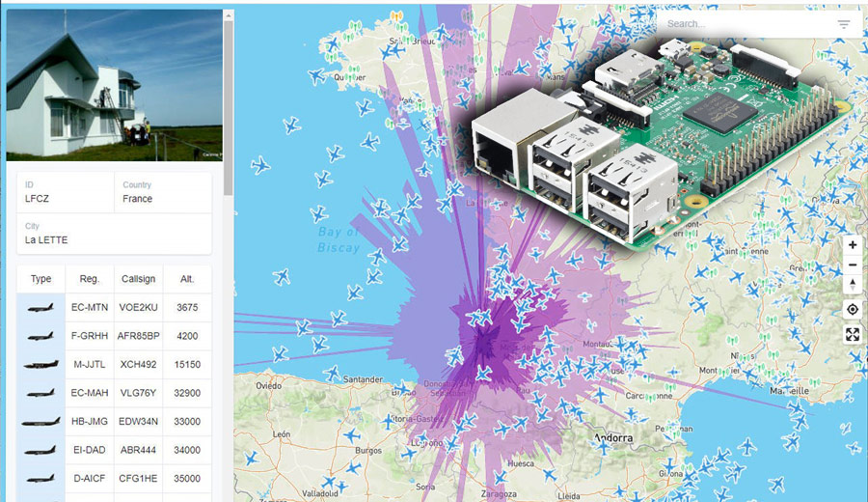The height and width of the screenshot is (502, 868).
Task: Click the station building photo
Action: click(x=115, y=85)
